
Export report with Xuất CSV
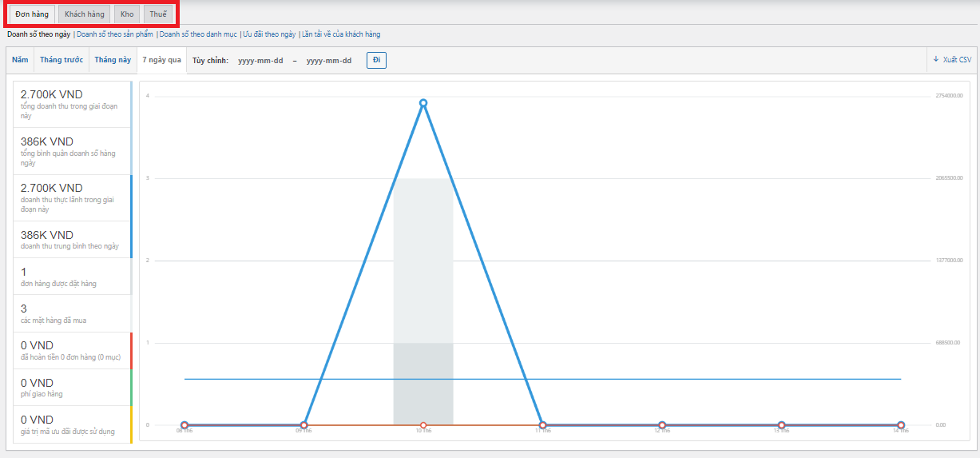pos(952,60)
